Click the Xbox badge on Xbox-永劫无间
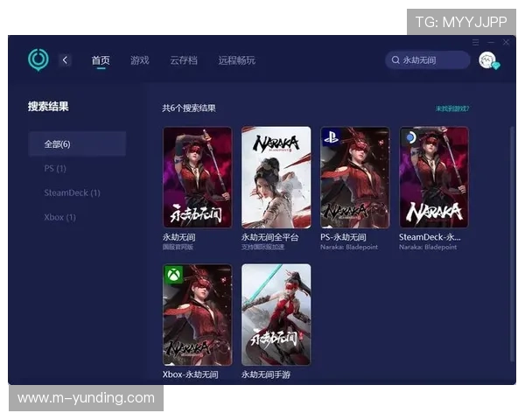Screen dimensions: 525x420 [x=173, y=275]
